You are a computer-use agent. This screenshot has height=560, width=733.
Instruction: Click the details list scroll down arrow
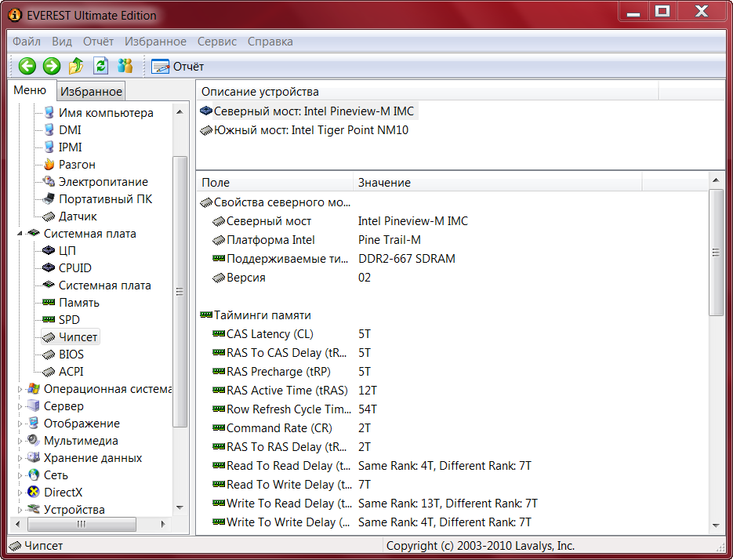(716, 525)
